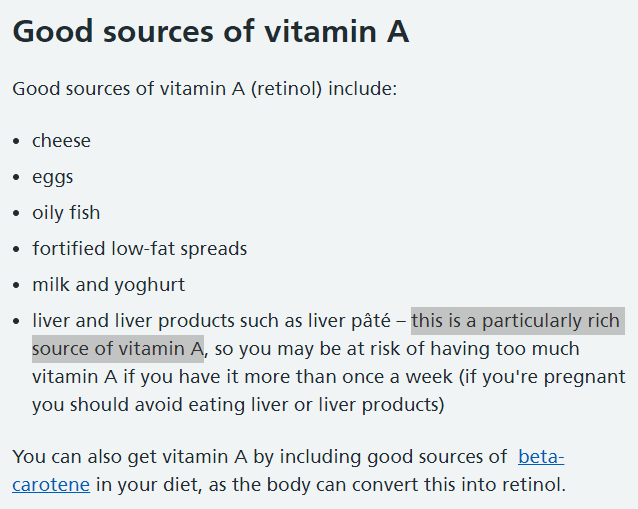Select the "eggs" list item

pos(53,177)
